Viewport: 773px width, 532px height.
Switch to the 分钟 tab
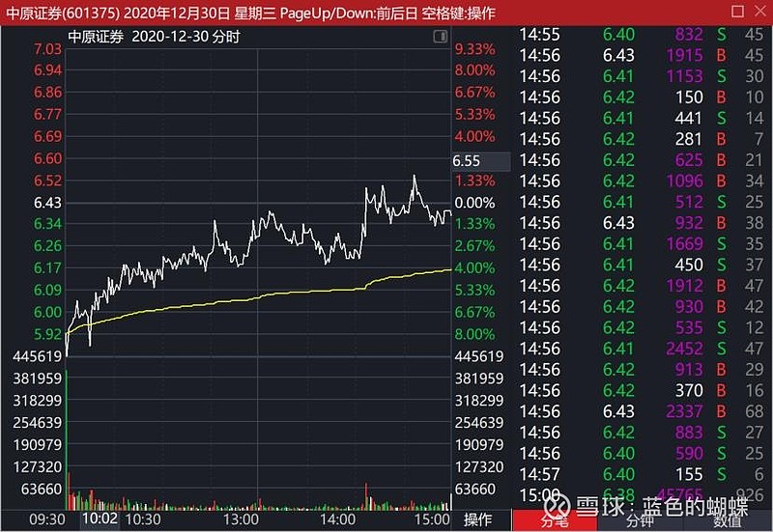(x=640, y=520)
